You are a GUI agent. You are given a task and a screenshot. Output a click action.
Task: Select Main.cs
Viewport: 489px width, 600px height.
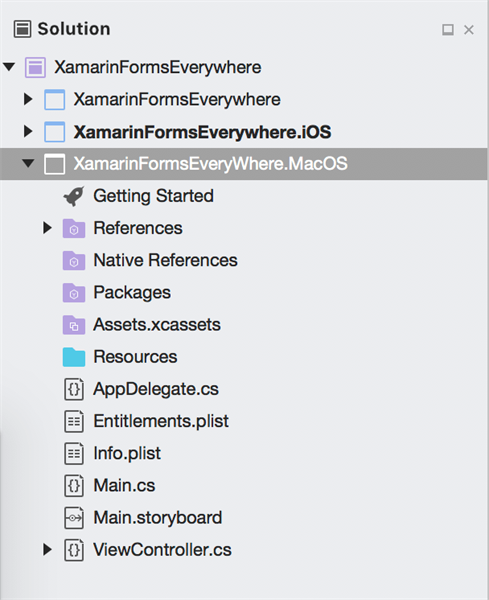pos(124,486)
